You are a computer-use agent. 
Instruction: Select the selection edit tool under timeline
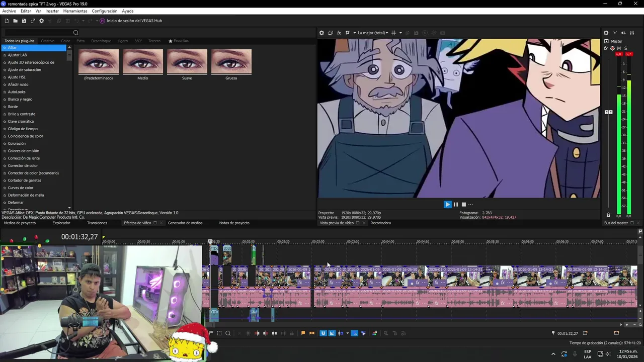(x=219, y=333)
